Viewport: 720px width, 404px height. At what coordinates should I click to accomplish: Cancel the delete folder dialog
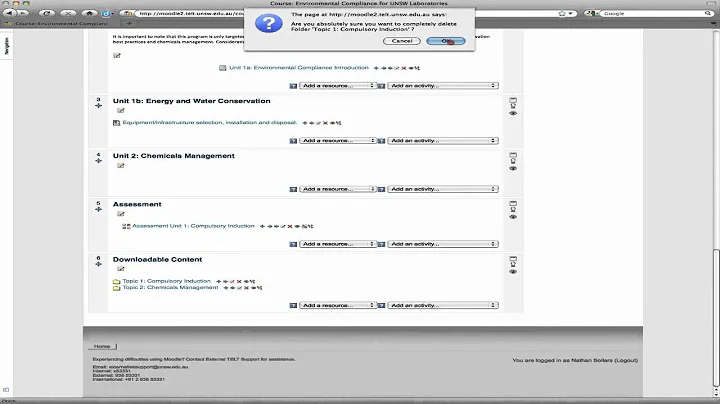[401, 41]
